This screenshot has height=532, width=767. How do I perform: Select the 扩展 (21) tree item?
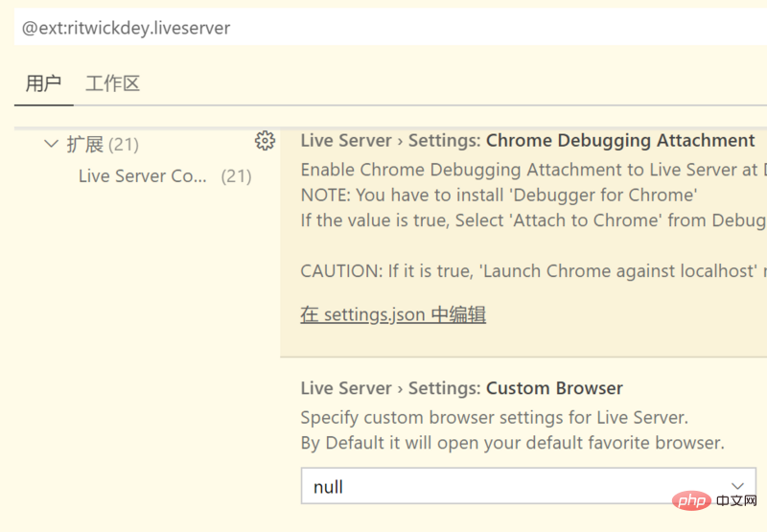103,144
